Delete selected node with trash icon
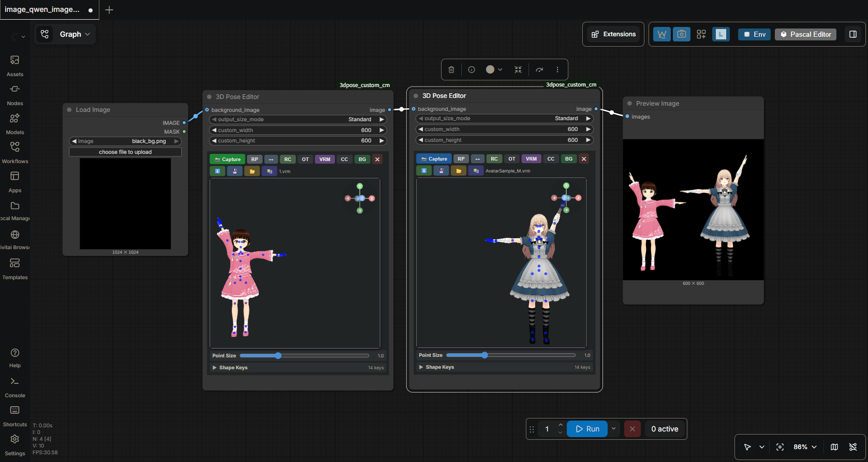This screenshot has width=868, height=462. pos(451,69)
